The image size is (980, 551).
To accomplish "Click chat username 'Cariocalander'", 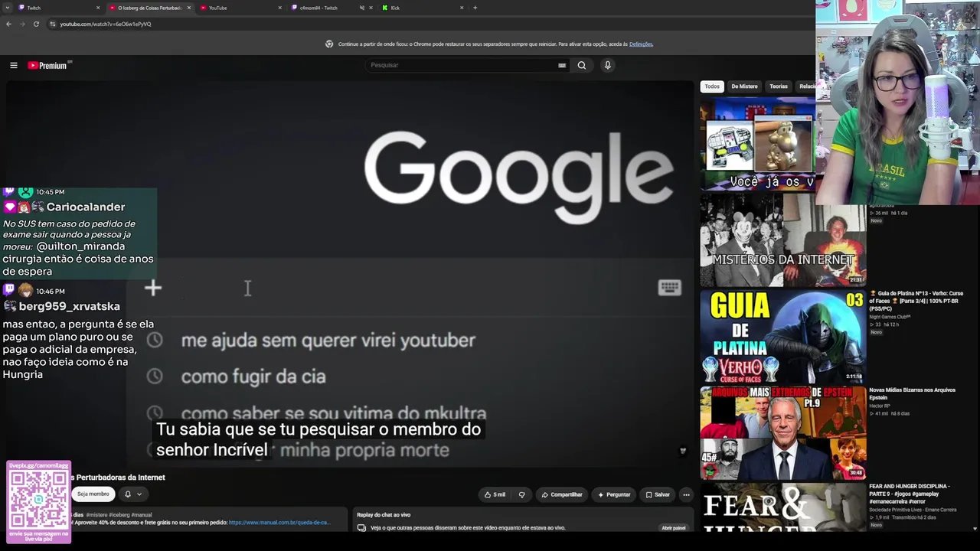I will click(86, 207).
